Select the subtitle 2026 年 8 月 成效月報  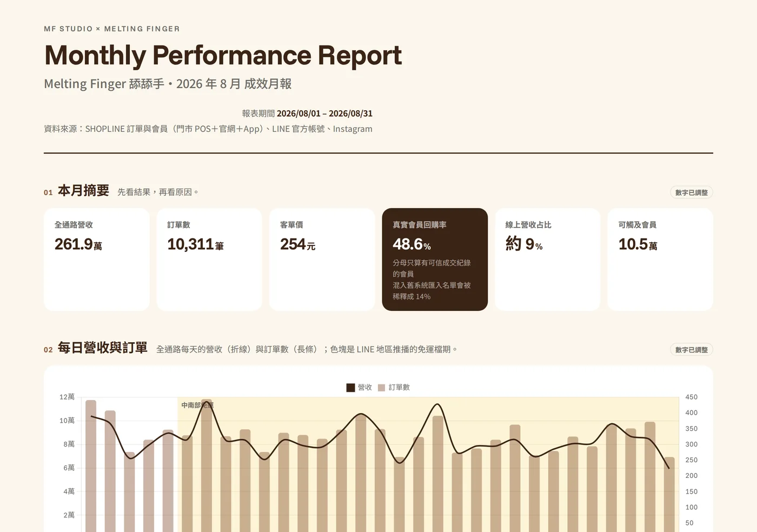234,84
